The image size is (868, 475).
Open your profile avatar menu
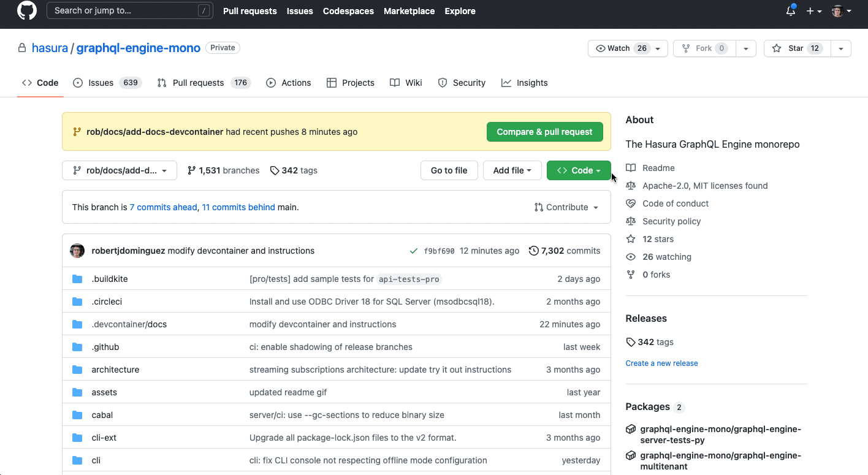coord(838,10)
